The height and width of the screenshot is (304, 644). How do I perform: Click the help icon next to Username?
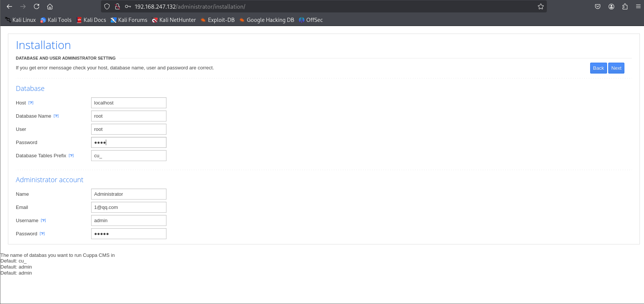point(43,220)
